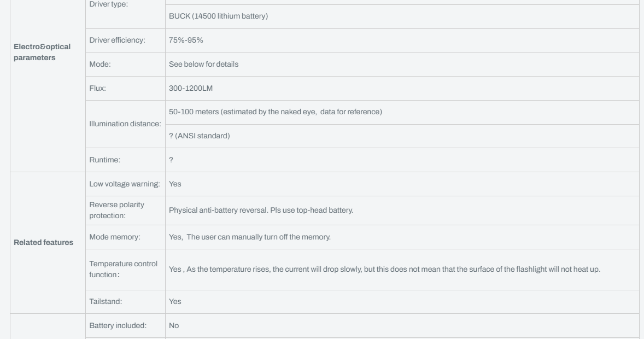Click the See below for details text
Image resolution: width=644 pixels, height=339 pixels.
click(203, 64)
